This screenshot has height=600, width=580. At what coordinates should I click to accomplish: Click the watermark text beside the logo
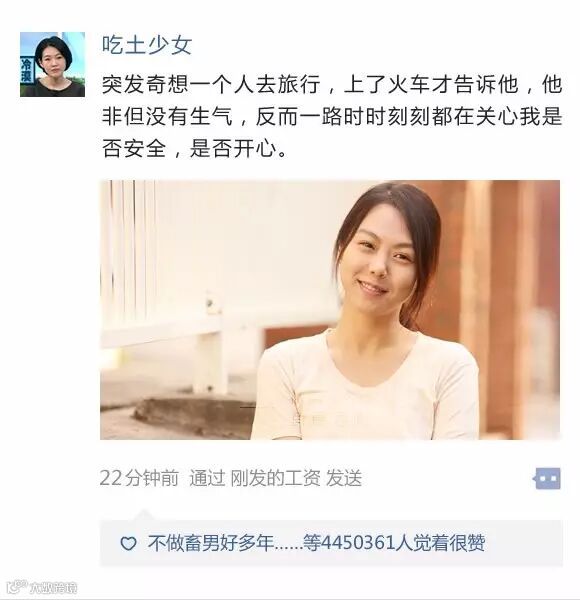click(x=53, y=588)
